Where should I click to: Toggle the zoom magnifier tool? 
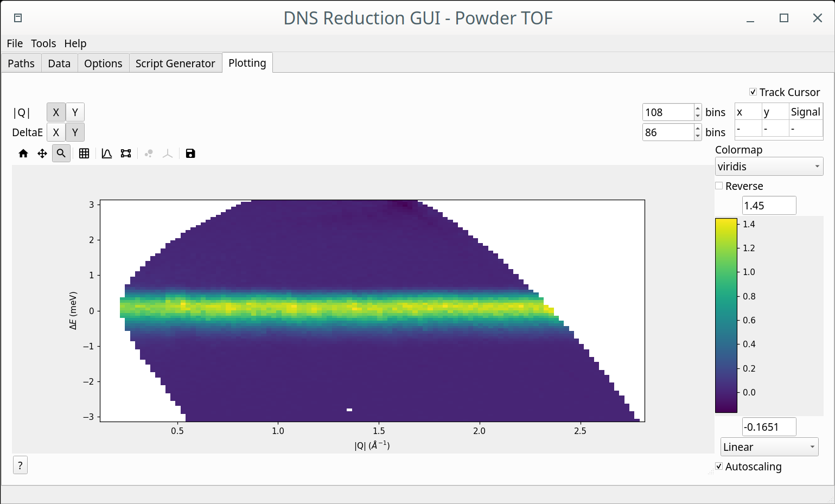point(61,154)
